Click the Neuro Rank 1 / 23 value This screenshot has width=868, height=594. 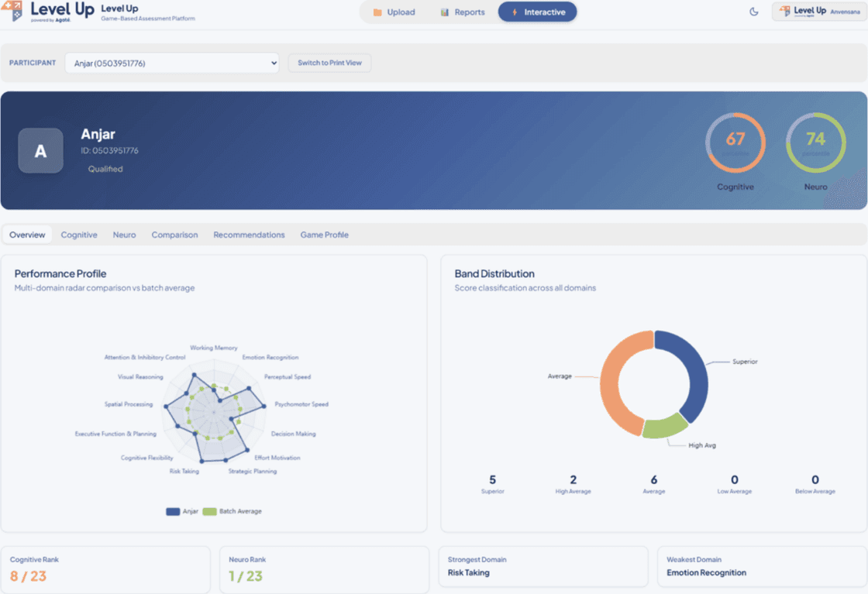point(246,576)
